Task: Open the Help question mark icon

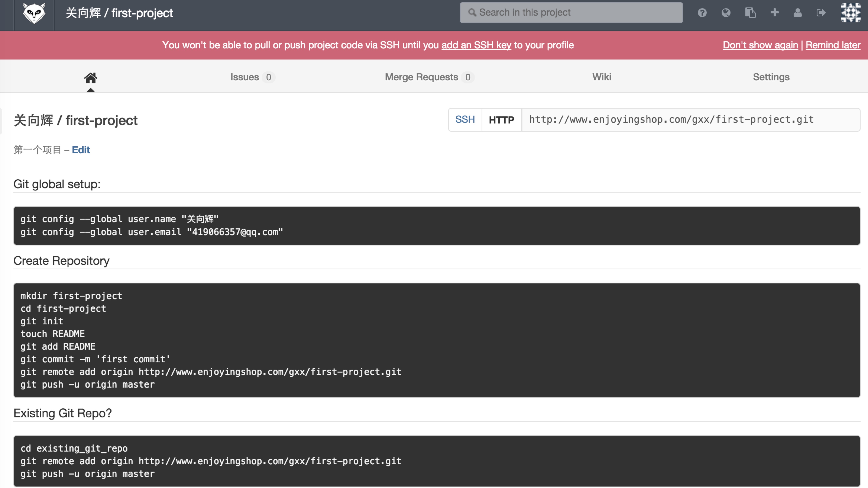Action: click(x=702, y=13)
